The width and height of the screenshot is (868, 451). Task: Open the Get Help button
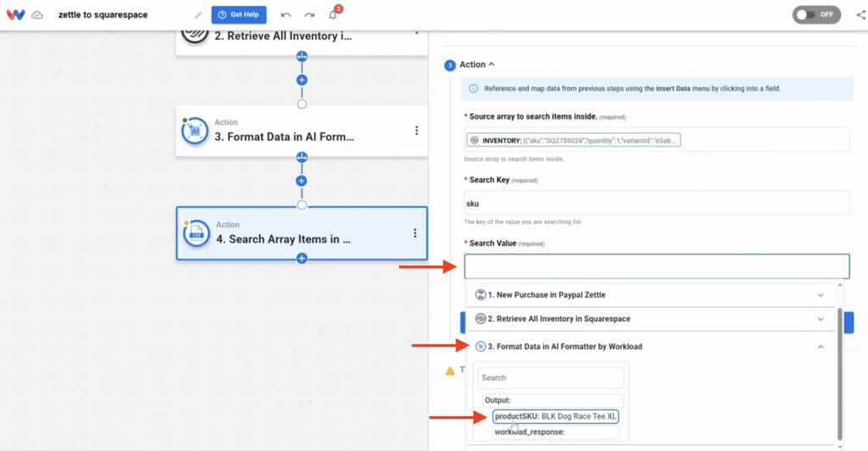tap(238, 15)
